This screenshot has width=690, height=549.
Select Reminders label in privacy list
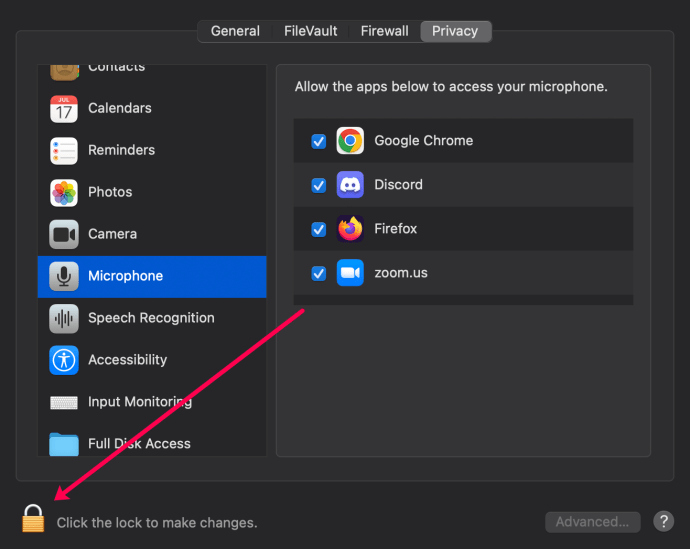pyautogui.click(x=121, y=150)
